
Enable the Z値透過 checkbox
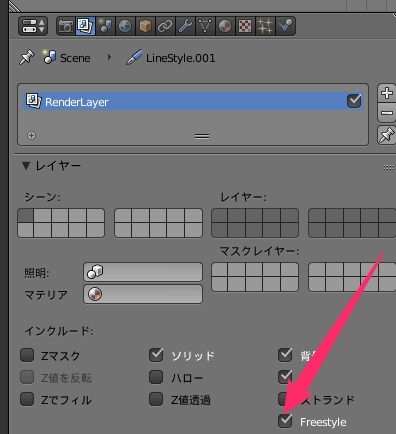pos(156,399)
